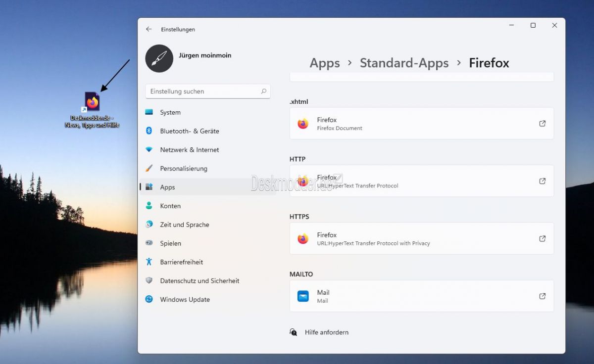
Task: Click the back arrow next to Einstellungen
Action: (148, 29)
